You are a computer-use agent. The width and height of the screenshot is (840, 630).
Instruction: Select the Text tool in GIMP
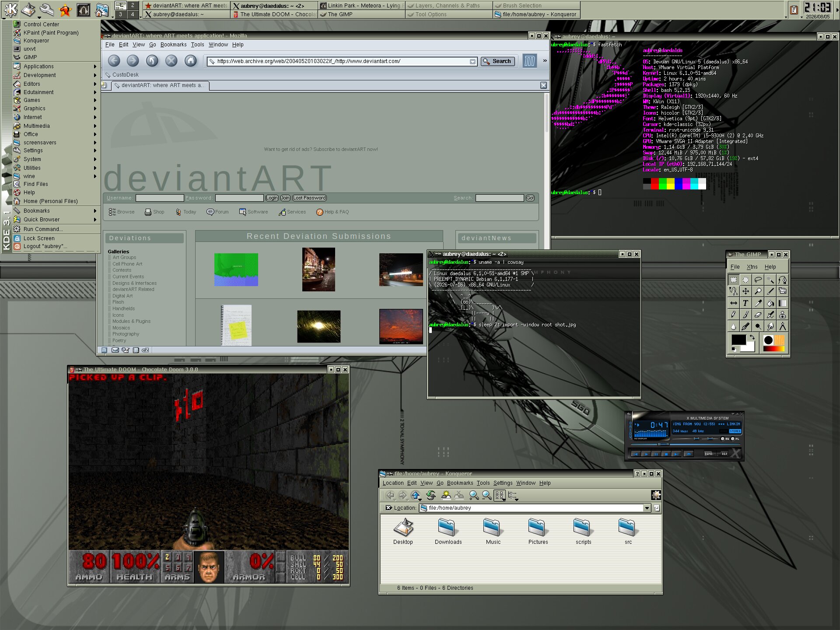click(746, 303)
